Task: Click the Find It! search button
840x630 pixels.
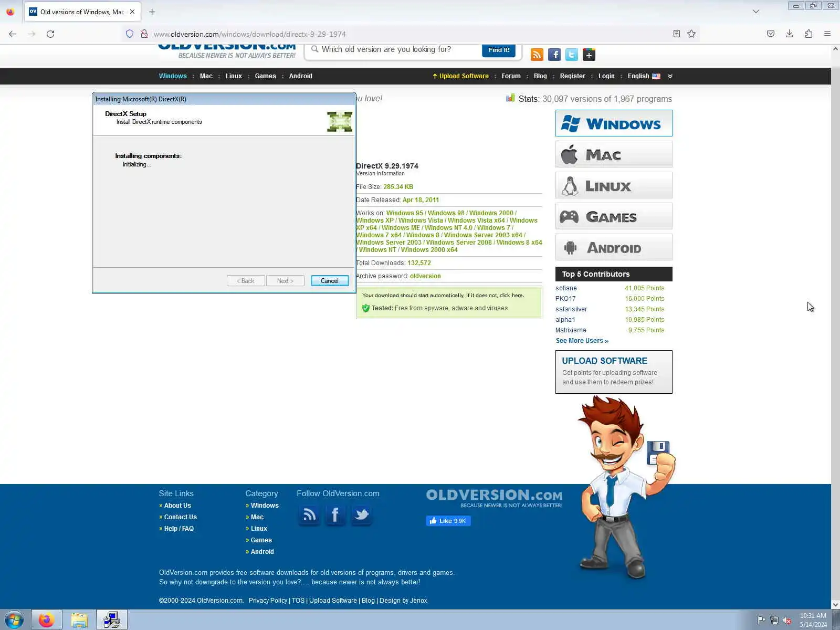Action: coord(499,50)
